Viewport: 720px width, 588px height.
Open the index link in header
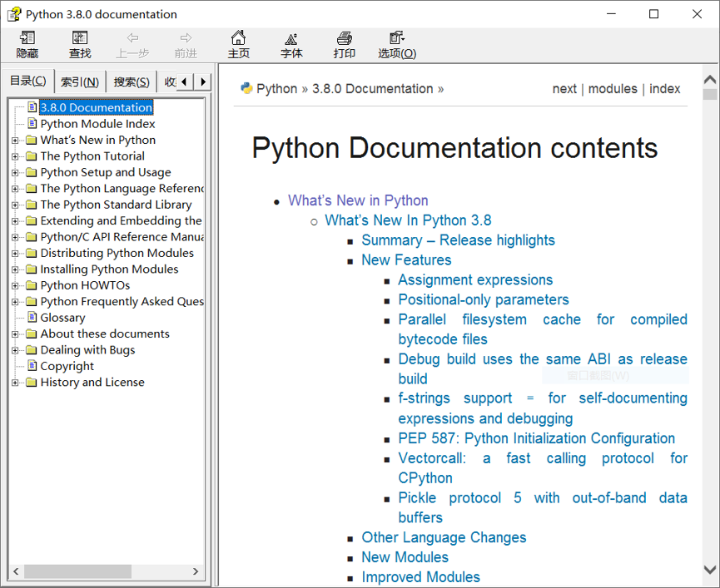click(x=664, y=88)
